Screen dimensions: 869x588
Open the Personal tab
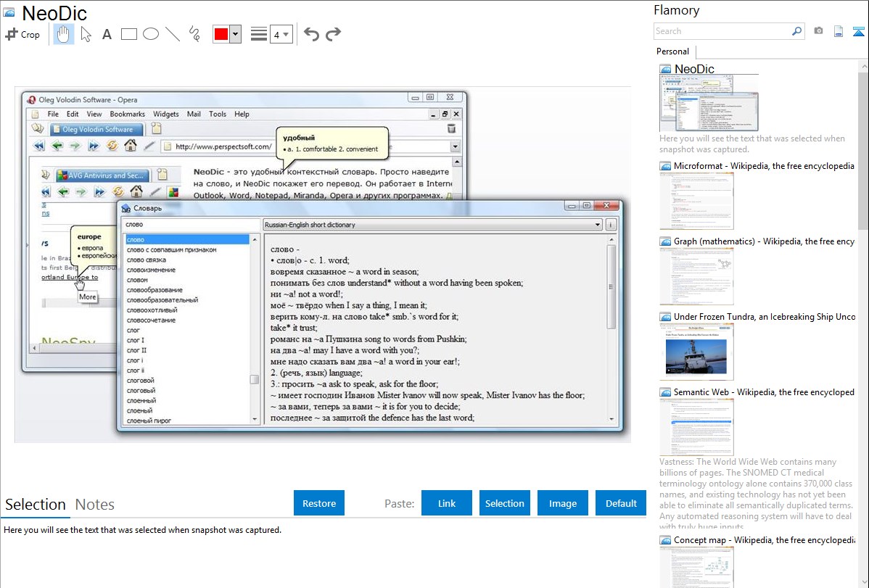[x=672, y=51]
